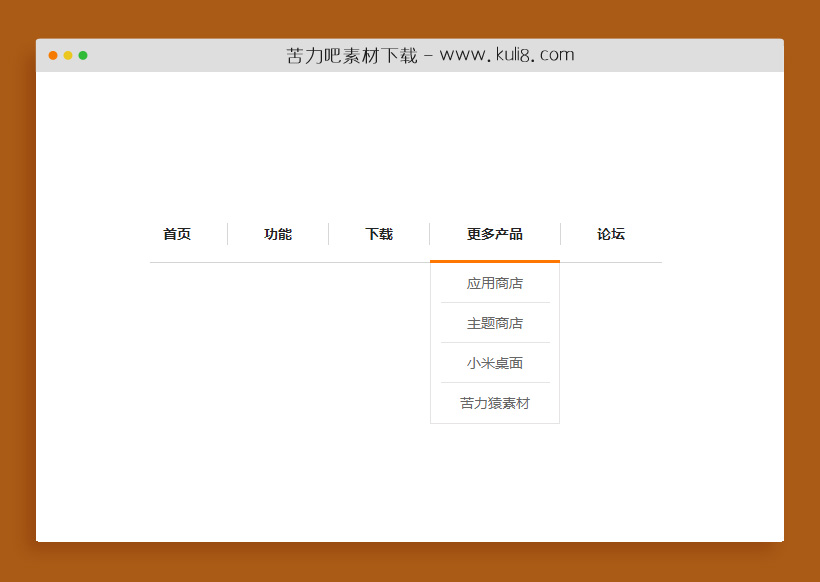Go to the 下载 navigation item

(x=379, y=234)
